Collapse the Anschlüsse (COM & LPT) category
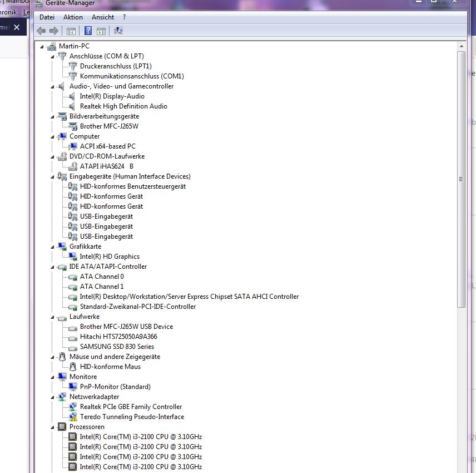Viewport: 476px width, 473px height. [x=52, y=57]
